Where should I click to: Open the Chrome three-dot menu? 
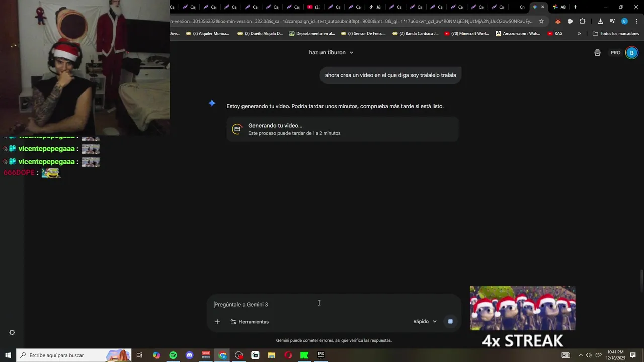click(x=636, y=21)
